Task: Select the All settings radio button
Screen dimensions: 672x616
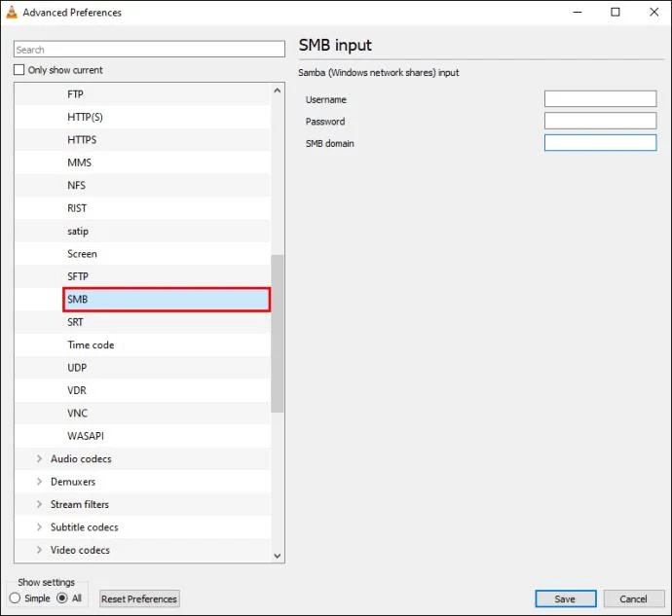Action: (x=62, y=598)
